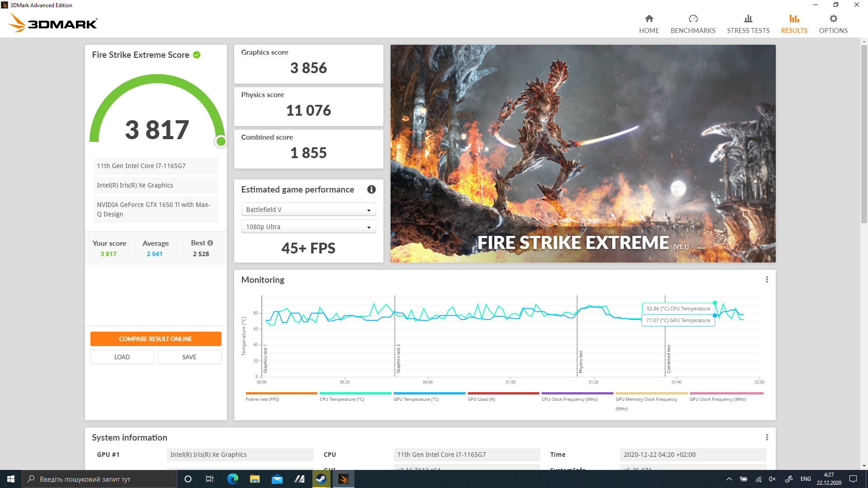Click the GPU #1 field in System information

[240, 455]
